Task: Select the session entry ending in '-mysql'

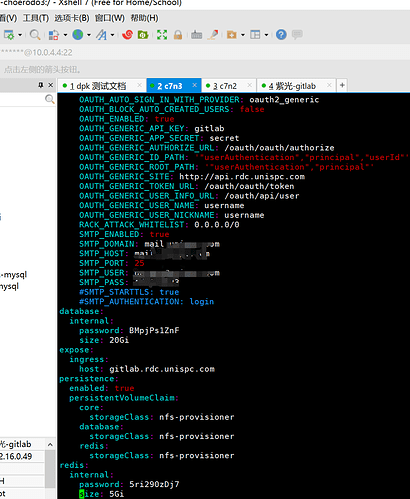Action: [14, 275]
